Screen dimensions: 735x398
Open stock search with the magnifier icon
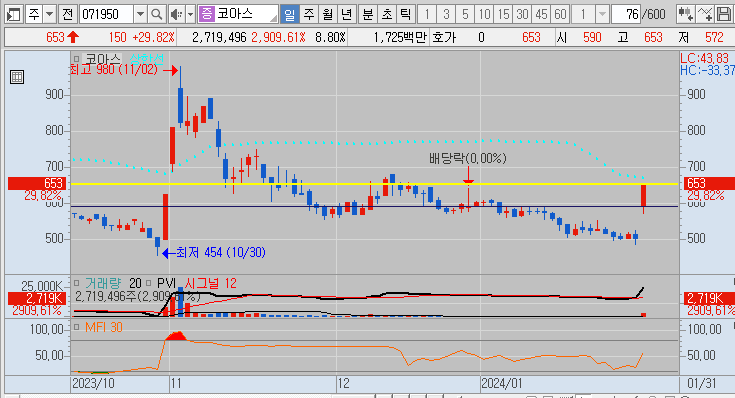157,15
